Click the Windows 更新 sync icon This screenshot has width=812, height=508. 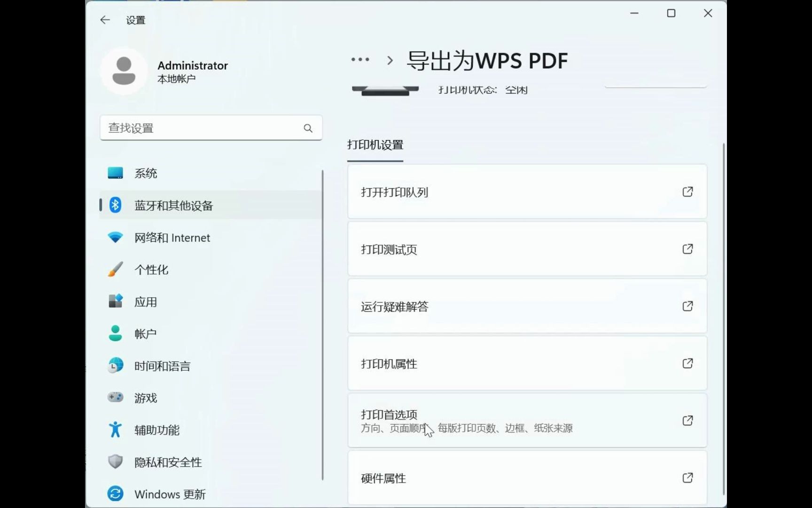(115, 493)
